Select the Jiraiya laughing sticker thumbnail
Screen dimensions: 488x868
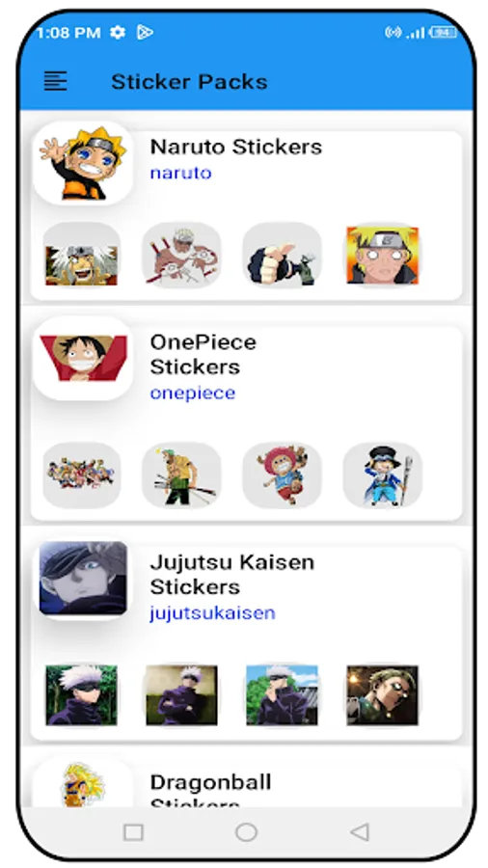pyautogui.click(x=81, y=256)
